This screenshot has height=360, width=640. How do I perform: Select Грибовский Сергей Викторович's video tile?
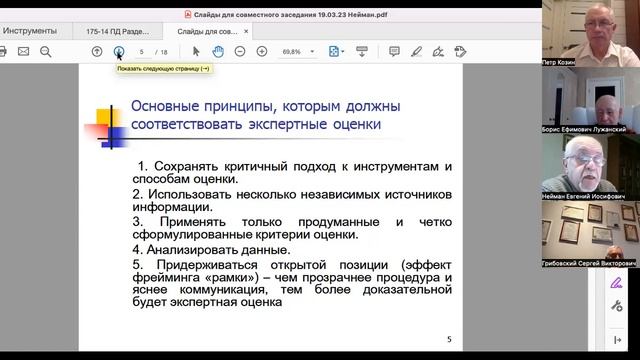(591, 234)
